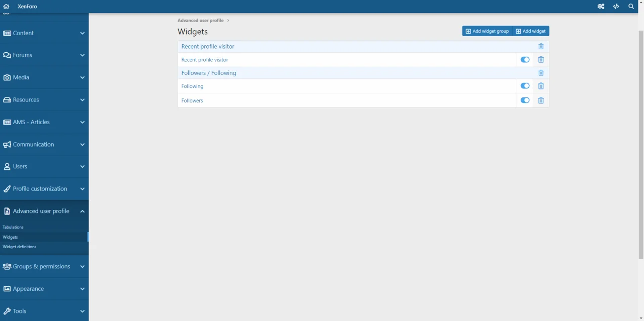The width and height of the screenshot is (644, 321).
Task: Disable the Recent profile visitor widget toggle
Action: (525, 60)
